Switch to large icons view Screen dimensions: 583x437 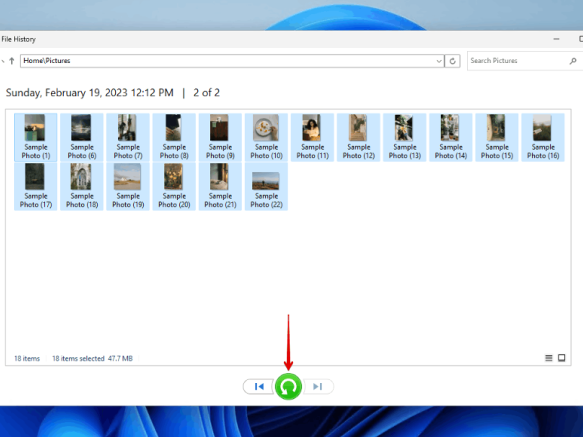[x=561, y=358]
